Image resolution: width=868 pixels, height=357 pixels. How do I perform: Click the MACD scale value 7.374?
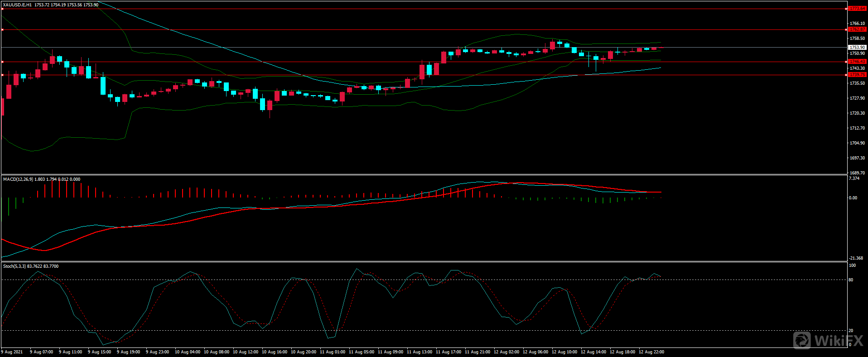(854, 178)
